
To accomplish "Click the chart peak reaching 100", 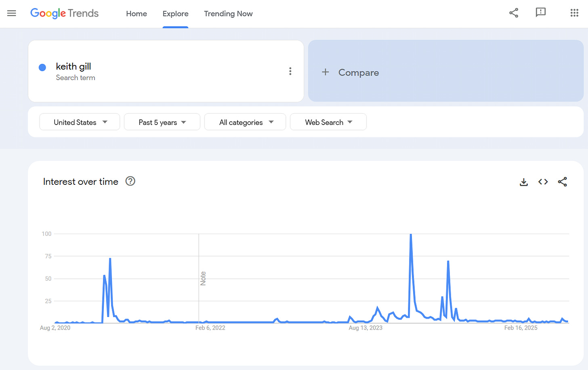I will [x=411, y=235].
